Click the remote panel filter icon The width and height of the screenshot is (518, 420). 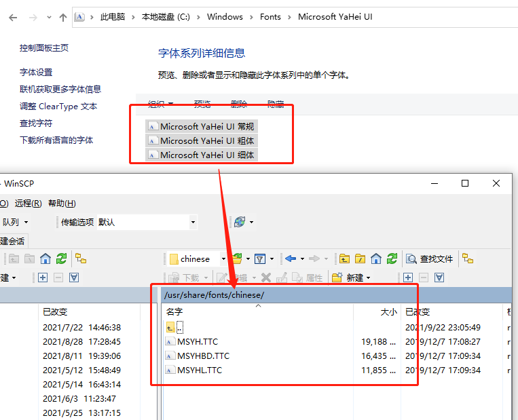click(259, 259)
